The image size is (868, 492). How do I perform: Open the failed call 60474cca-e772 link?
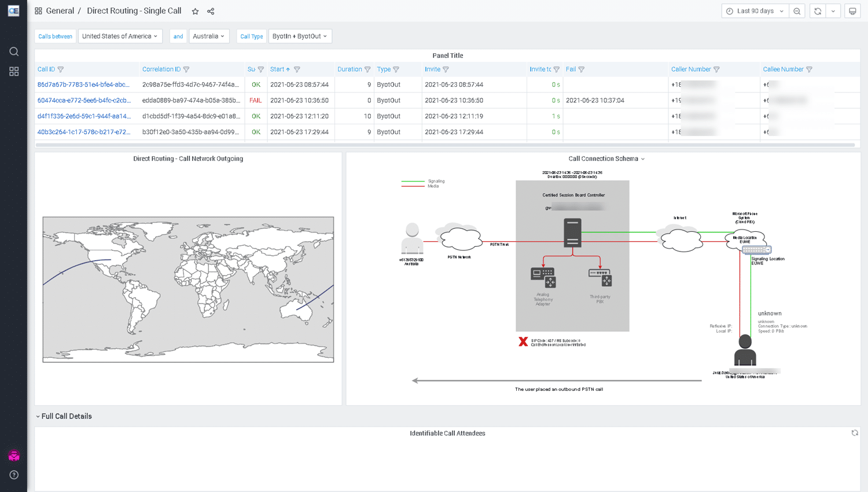coord(84,100)
